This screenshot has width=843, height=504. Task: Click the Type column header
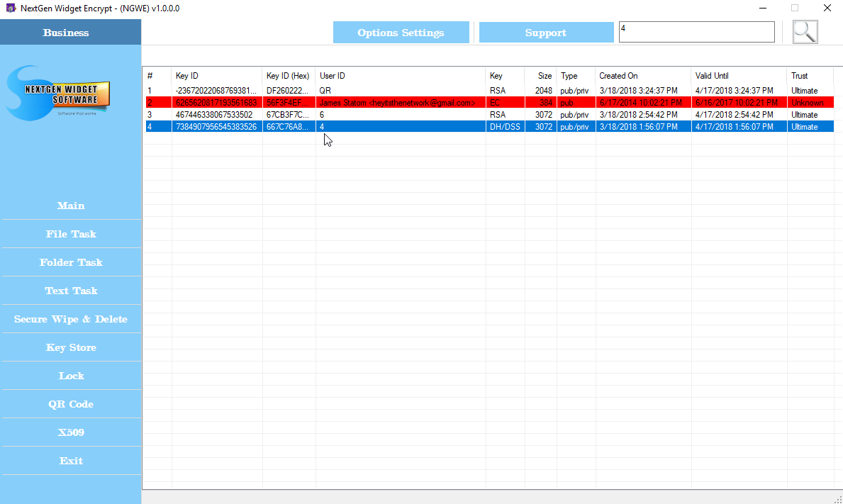point(576,76)
